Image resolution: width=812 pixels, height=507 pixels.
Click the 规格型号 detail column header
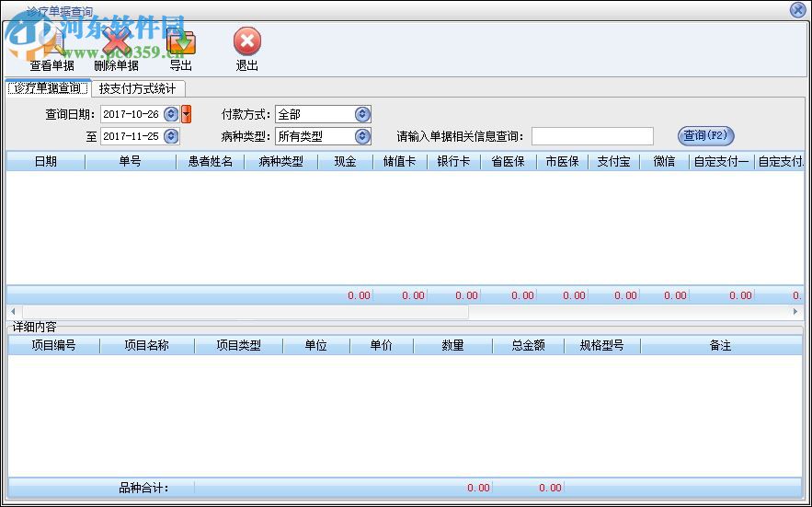(x=602, y=345)
